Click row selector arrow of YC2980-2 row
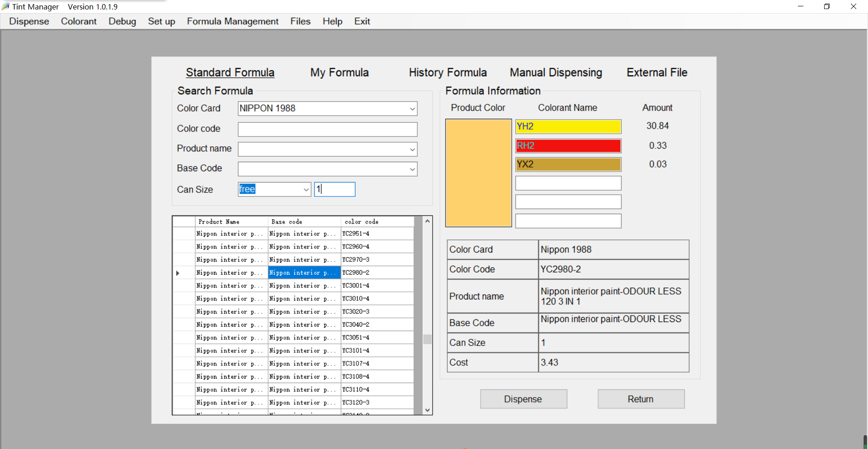 (184, 273)
